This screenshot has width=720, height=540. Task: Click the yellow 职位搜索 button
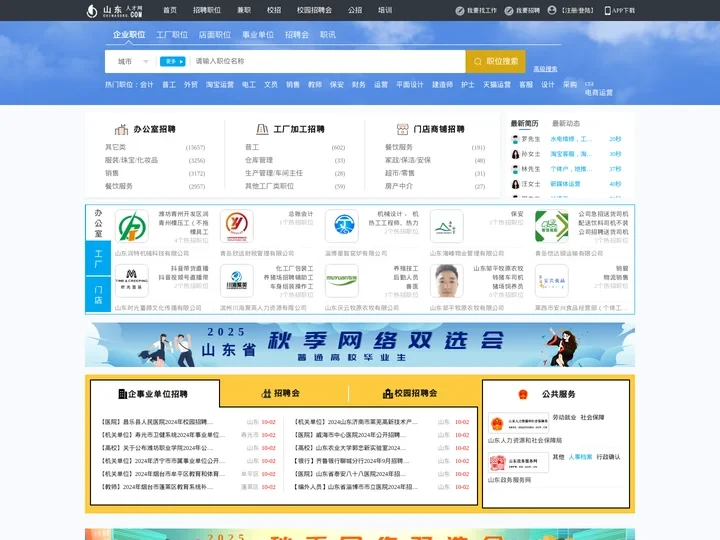(x=495, y=62)
